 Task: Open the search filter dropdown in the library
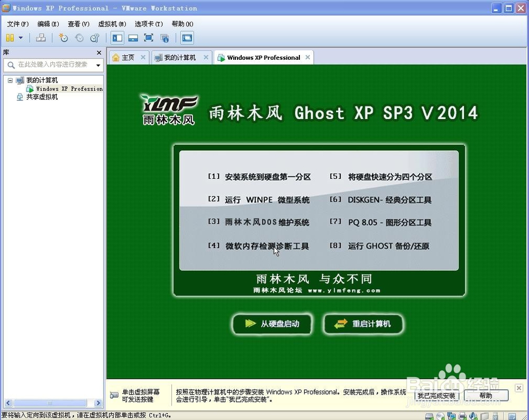(x=98, y=64)
